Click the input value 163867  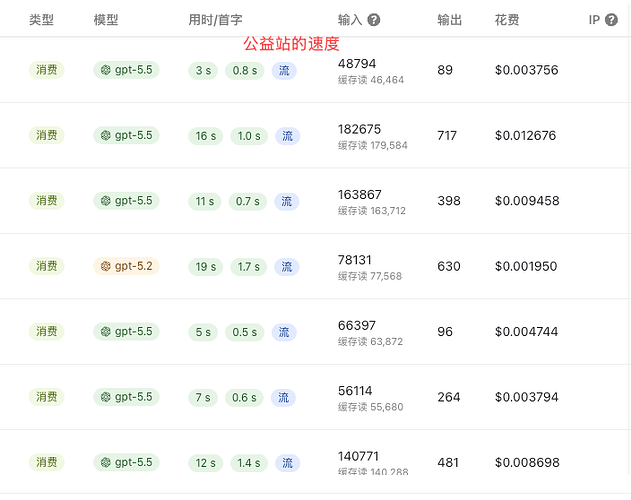[x=359, y=194]
